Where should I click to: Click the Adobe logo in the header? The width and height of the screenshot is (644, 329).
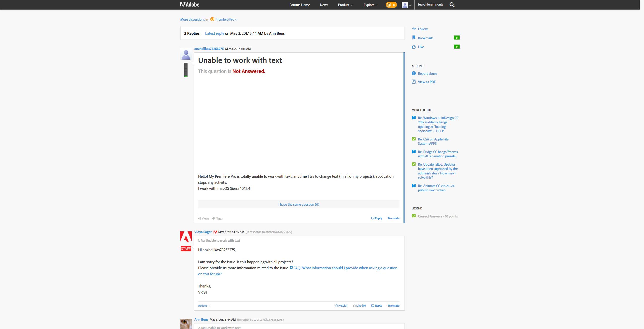190,5
